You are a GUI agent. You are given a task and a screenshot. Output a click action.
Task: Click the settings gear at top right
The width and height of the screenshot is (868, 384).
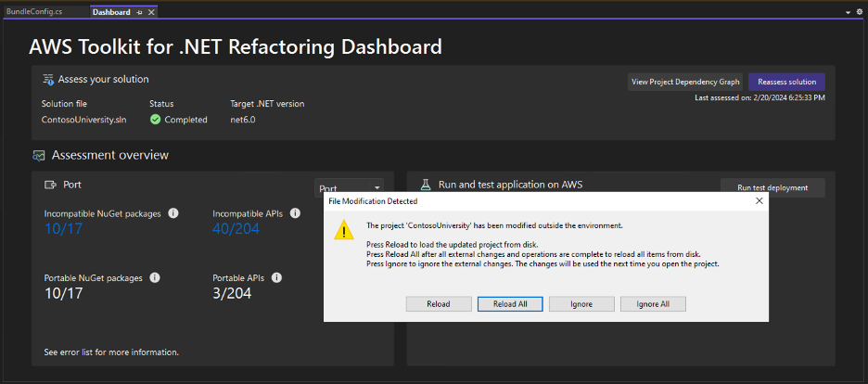[x=859, y=12]
